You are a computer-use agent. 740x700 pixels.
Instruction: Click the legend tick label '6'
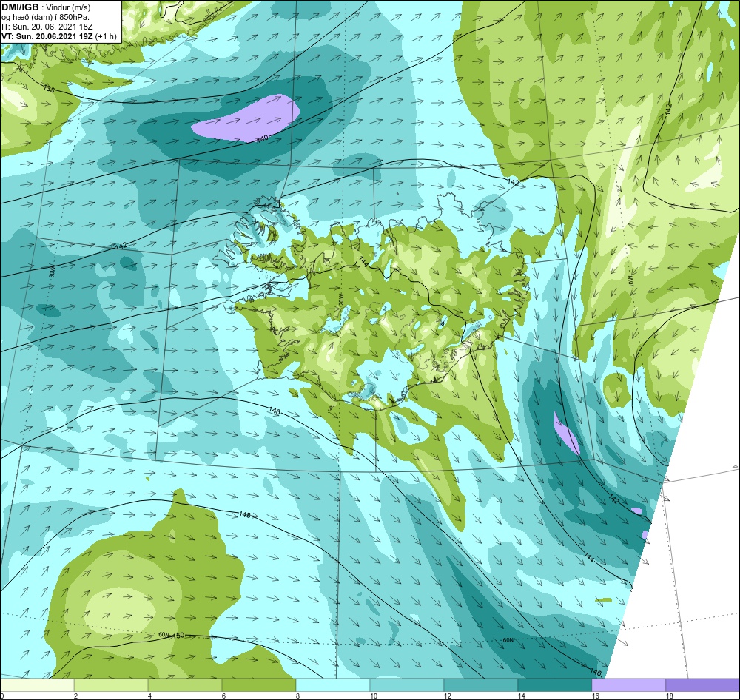[223, 696]
